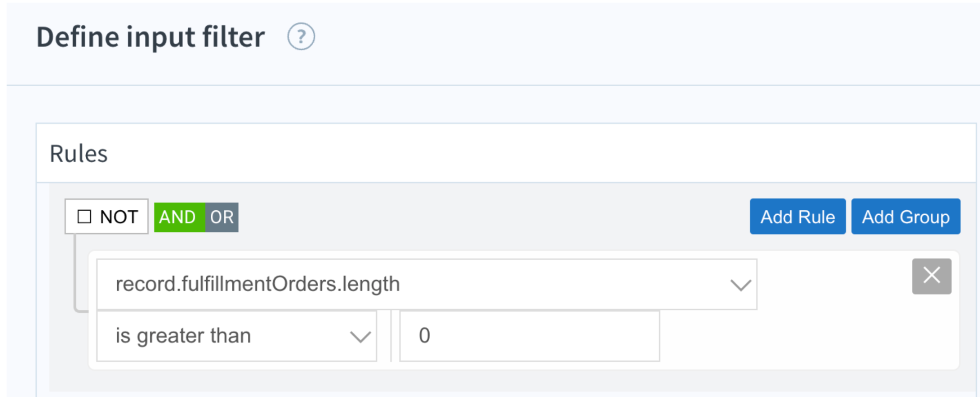980x397 pixels.
Task: Switch condition to OR
Action: [x=222, y=217]
